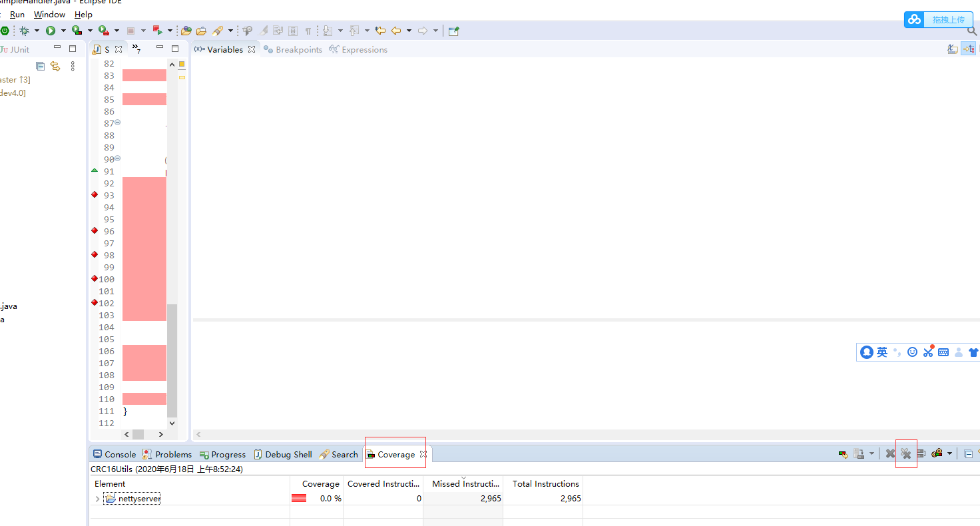Click the Debug bug toolbar icon
980x526 pixels.
click(24, 31)
